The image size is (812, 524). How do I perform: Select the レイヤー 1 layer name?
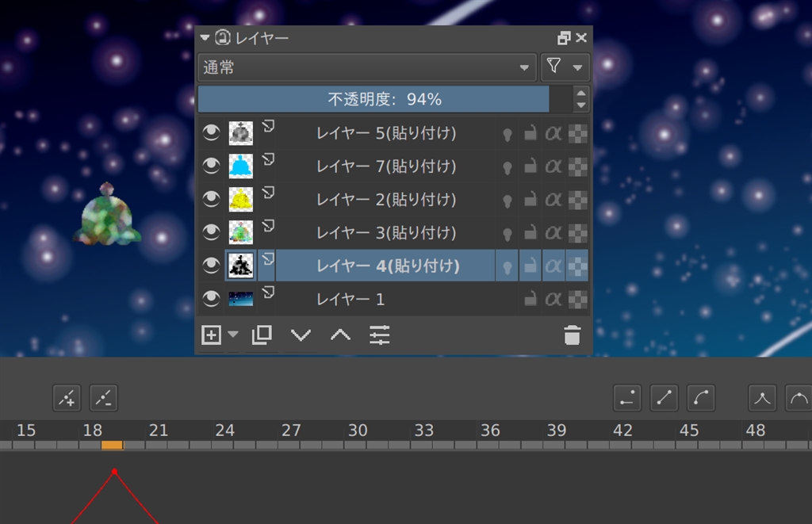pyautogui.click(x=350, y=300)
